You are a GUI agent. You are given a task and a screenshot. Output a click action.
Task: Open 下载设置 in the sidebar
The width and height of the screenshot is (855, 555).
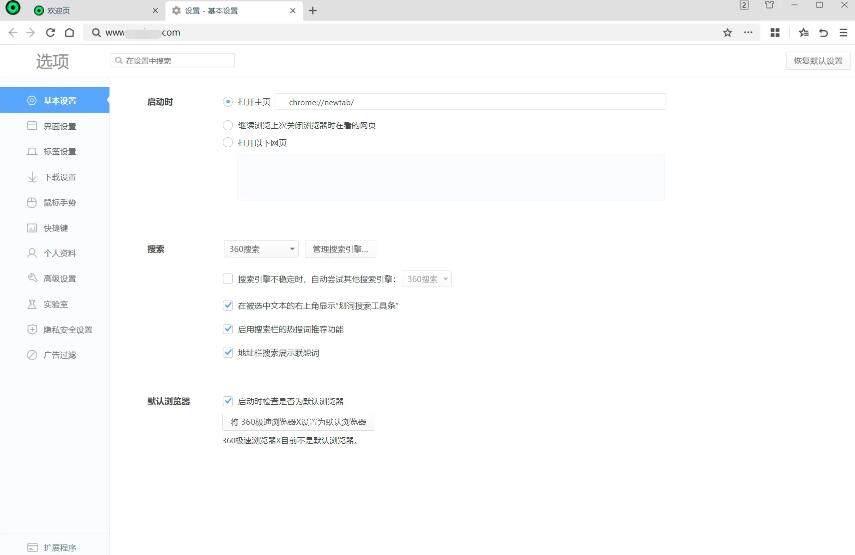pos(55,177)
